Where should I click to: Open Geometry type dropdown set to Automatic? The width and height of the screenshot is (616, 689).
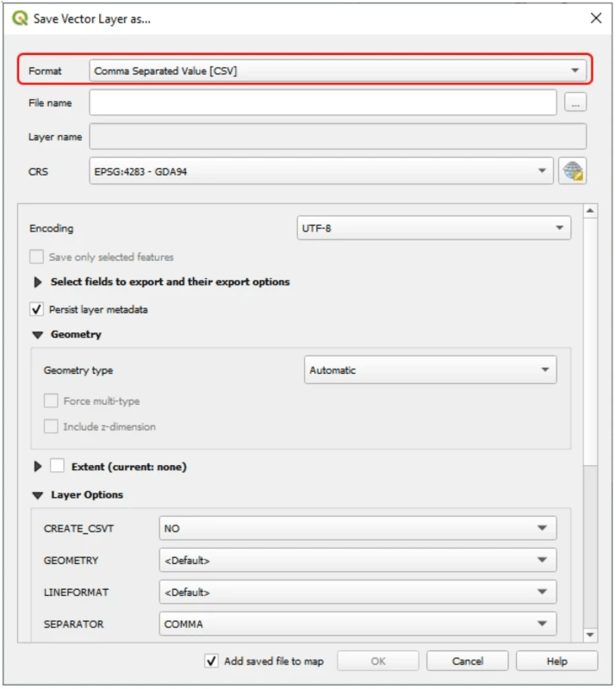tap(430, 370)
